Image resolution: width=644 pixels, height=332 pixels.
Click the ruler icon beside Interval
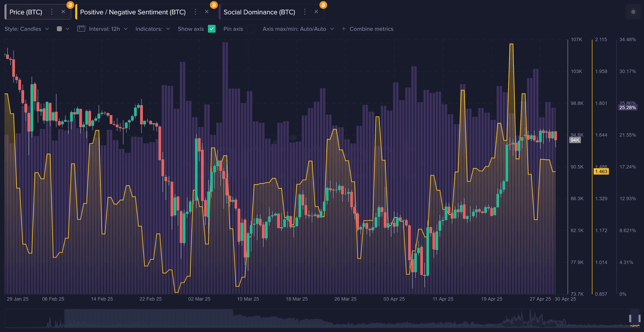point(81,29)
